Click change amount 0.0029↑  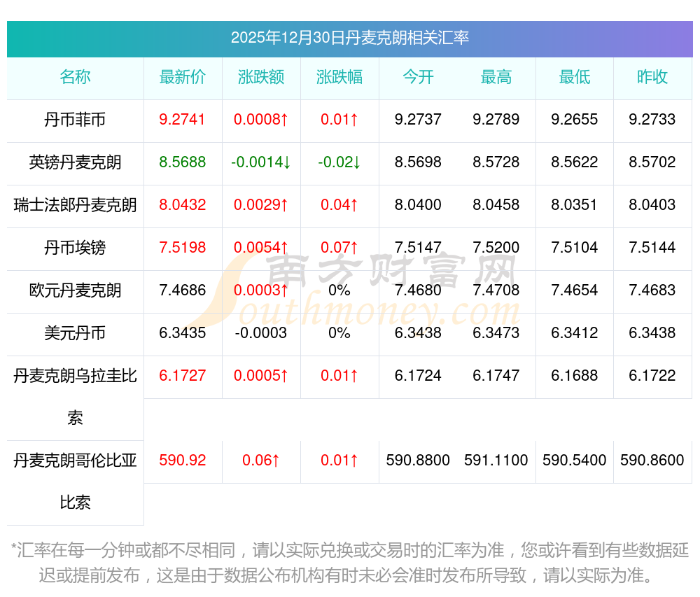pyautogui.click(x=261, y=205)
